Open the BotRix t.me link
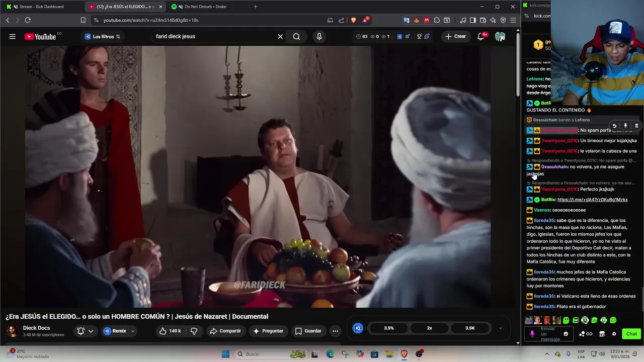This screenshot has height=362, width=644. [593, 200]
